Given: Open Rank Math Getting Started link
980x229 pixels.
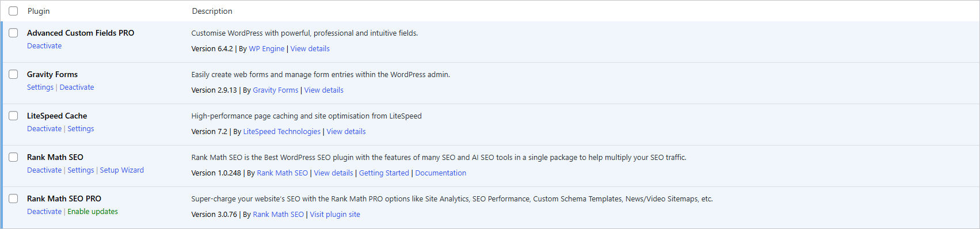Looking at the screenshot, I should 384,173.
